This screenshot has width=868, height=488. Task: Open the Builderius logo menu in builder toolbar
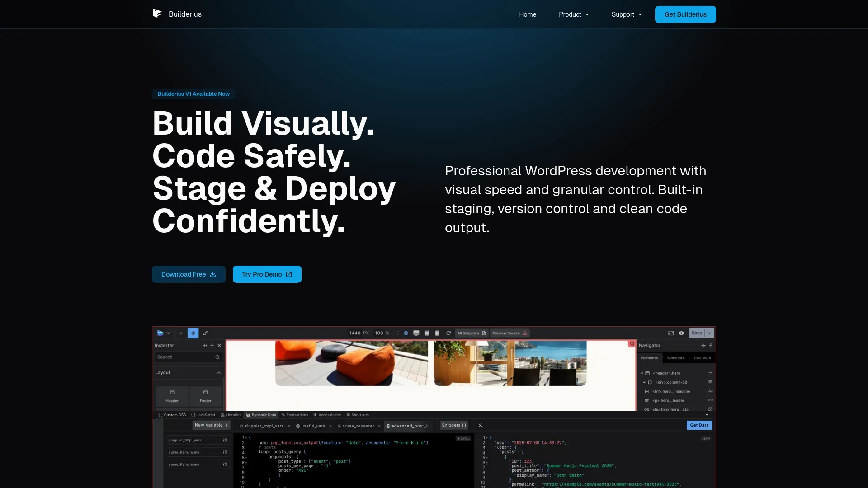coord(163,333)
